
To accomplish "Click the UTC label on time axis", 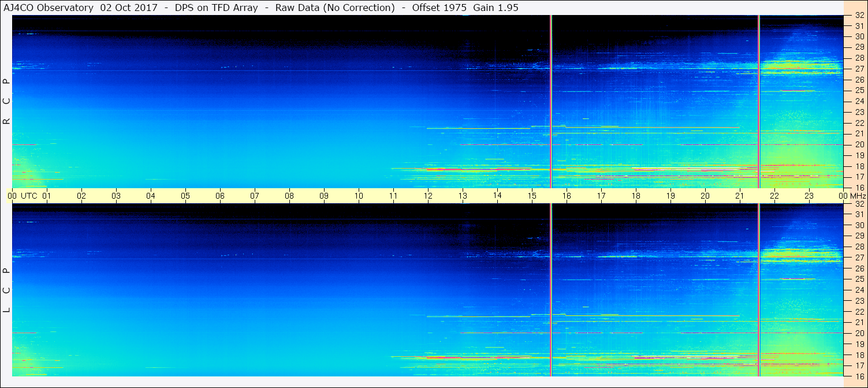I will pos(29,196).
